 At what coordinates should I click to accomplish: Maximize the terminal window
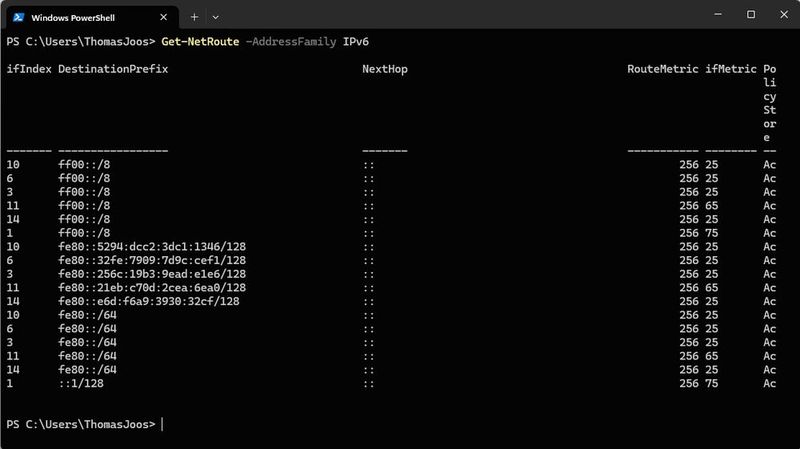pos(751,14)
